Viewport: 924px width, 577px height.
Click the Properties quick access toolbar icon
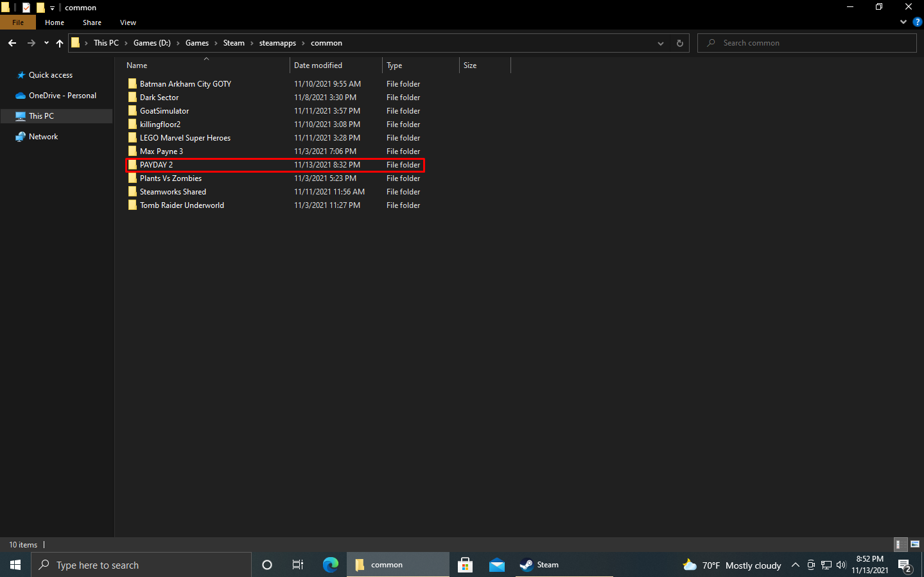(26, 8)
